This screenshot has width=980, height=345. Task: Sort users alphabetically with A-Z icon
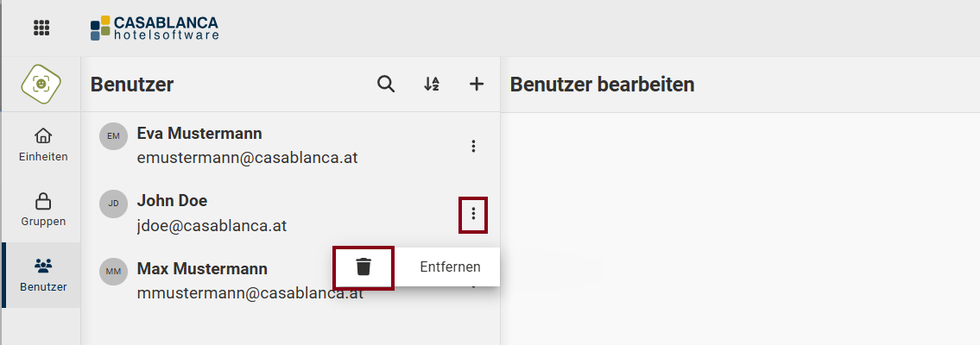click(x=432, y=84)
